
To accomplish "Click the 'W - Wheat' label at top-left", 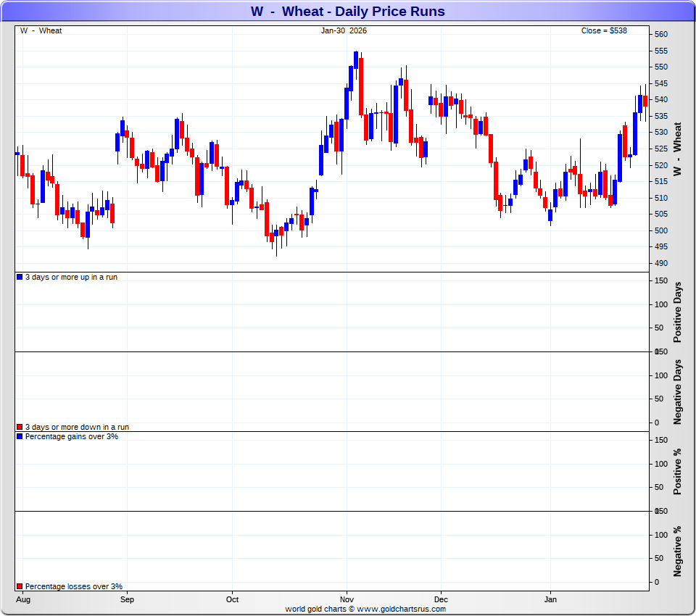I will [41, 30].
